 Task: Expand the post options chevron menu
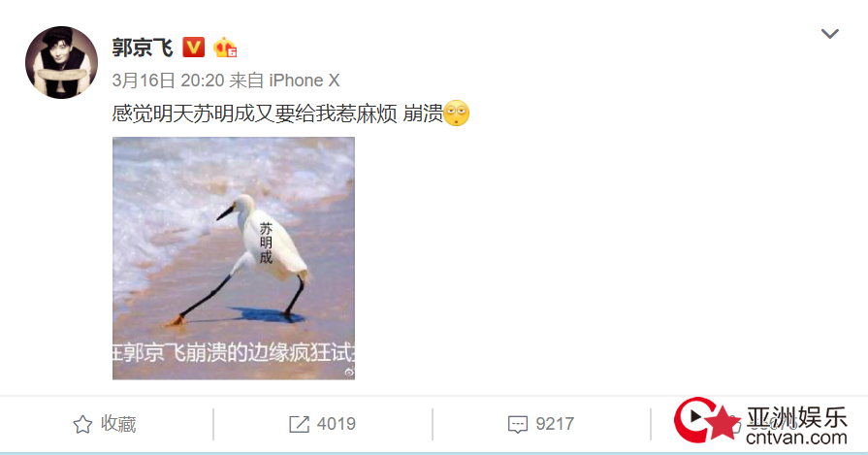tap(829, 34)
